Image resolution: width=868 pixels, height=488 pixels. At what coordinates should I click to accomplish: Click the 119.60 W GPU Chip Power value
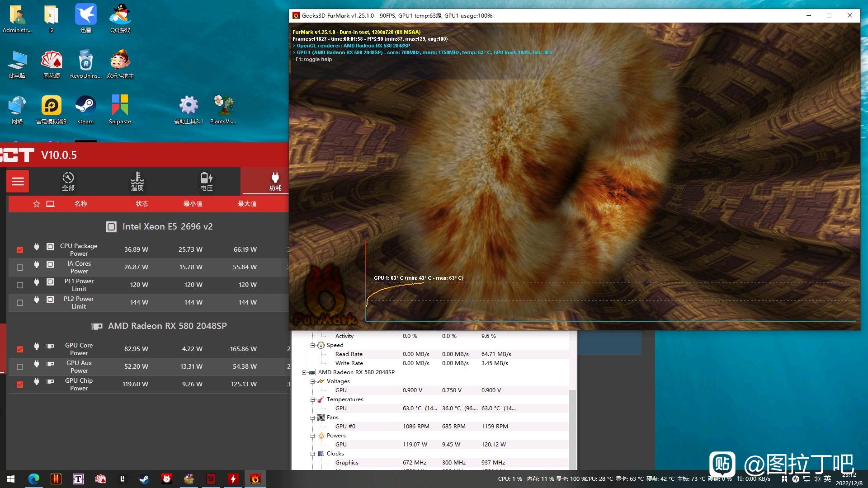(135, 385)
